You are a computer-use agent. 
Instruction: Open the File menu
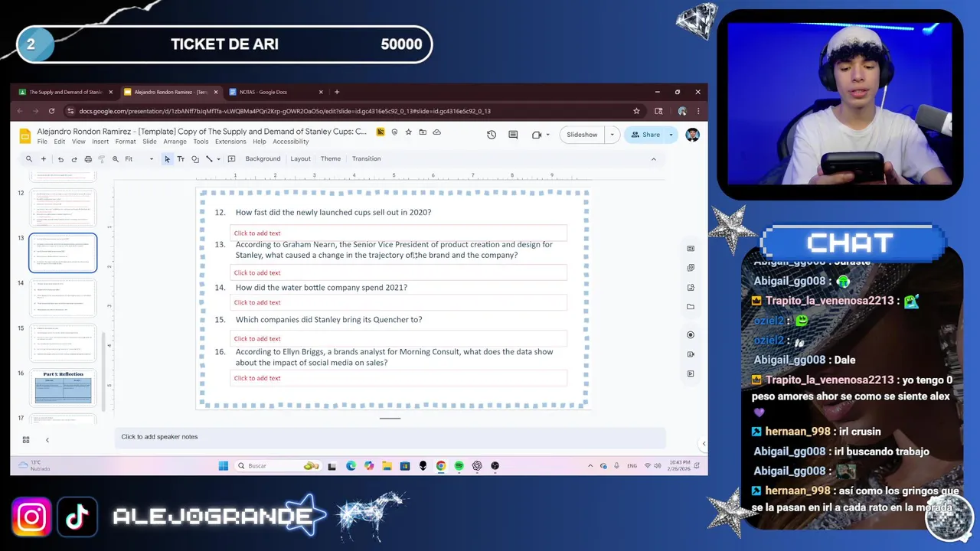point(42,142)
